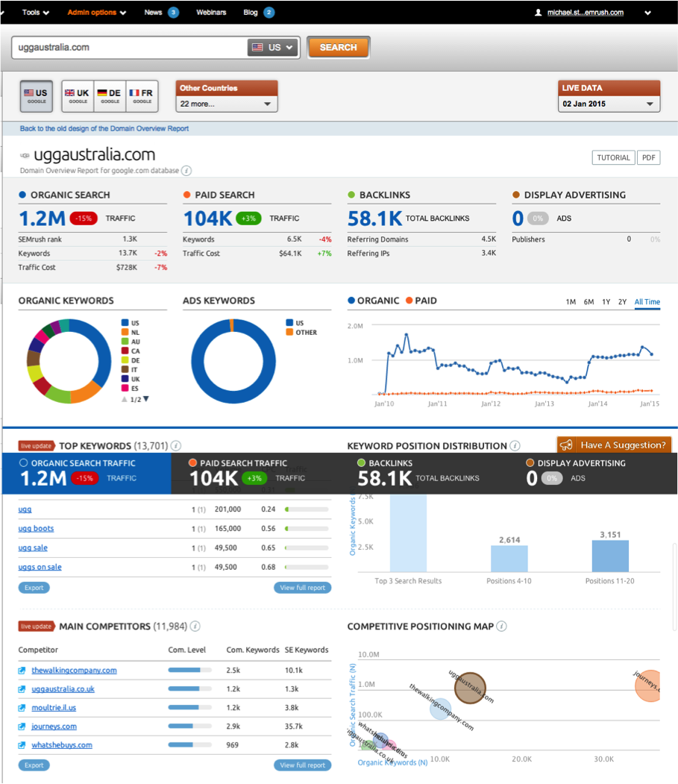Viewport: 678px width, 784px height.
Task: Click the TUTORIAL button
Action: click(x=614, y=157)
